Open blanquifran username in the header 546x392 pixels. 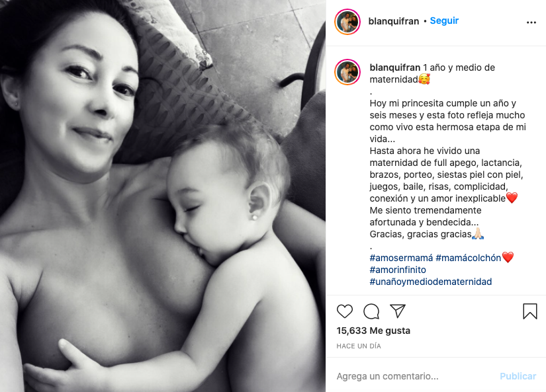[x=394, y=21]
